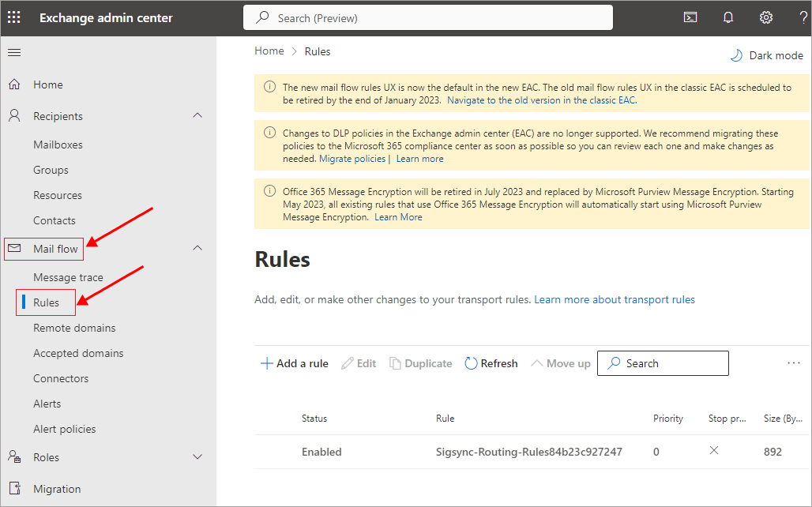
Task: Click the Migration sidebar icon
Action: point(14,489)
